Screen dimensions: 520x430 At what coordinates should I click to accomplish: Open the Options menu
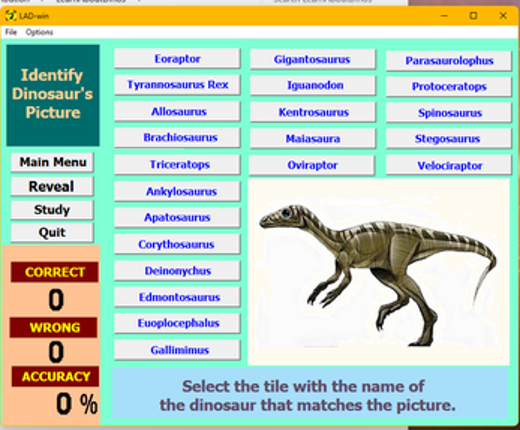click(x=39, y=32)
